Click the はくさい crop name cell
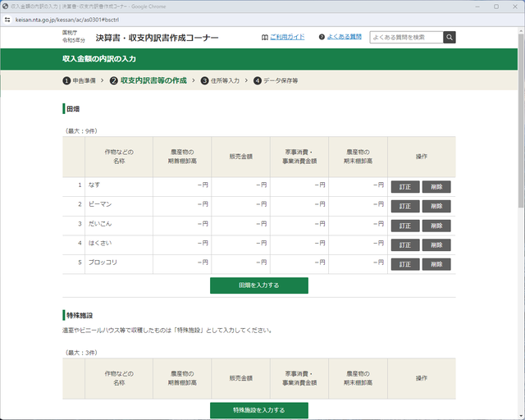525x420 pixels. tap(119, 244)
